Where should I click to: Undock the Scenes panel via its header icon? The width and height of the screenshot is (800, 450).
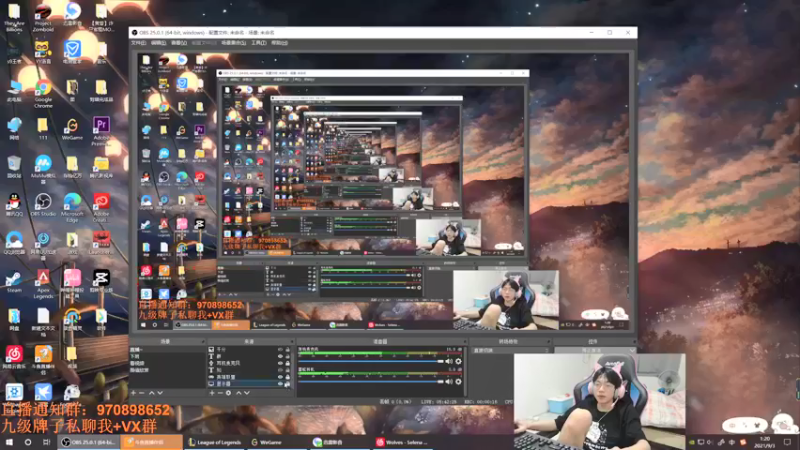[203, 341]
